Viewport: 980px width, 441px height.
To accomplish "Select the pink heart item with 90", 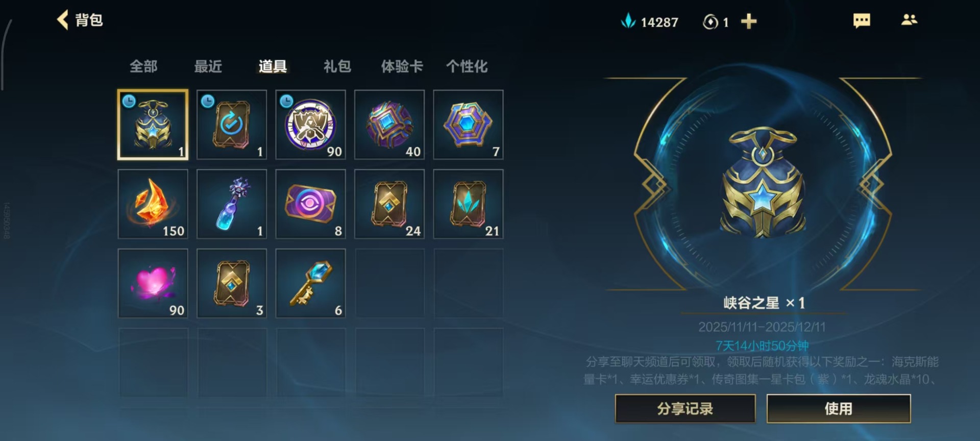I will (153, 283).
